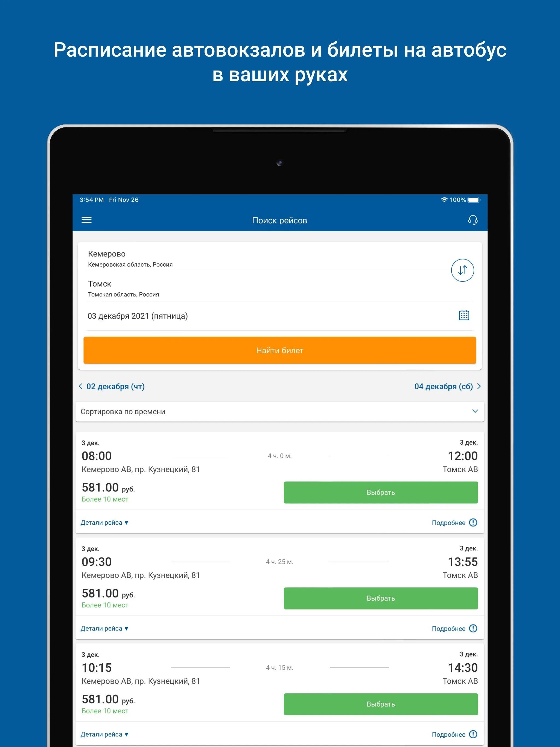The height and width of the screenshot is (747, 560).
Task: Click Найти билет search button
Action: click(x=280, y=350)
